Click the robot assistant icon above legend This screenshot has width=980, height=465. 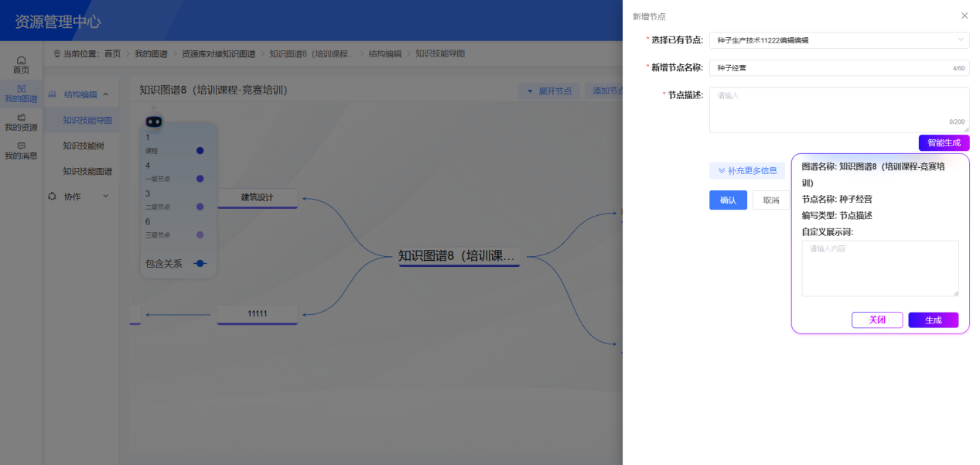154,121
